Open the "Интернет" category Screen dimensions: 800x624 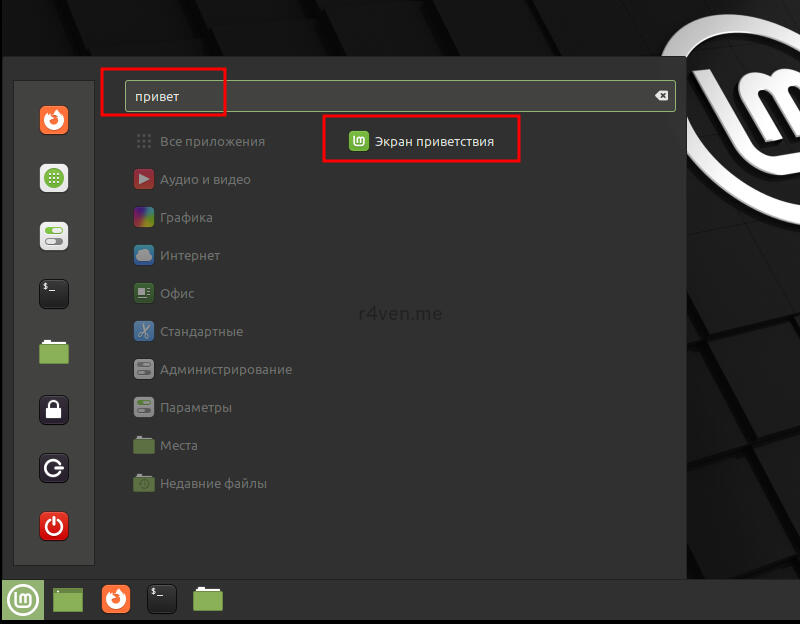point(189,256)
